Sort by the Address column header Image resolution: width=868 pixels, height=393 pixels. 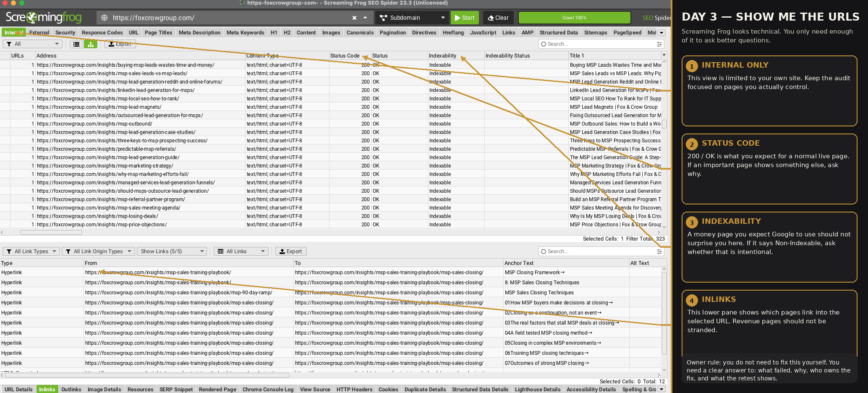pos(140,55)
